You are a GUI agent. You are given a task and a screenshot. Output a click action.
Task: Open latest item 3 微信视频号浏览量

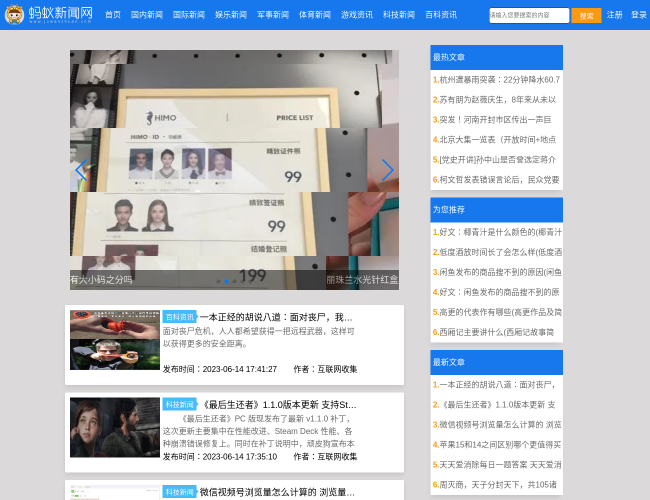[x=497, y=425]
